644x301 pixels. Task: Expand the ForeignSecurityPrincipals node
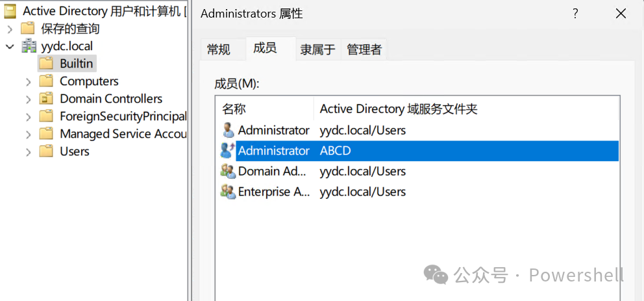tap(28, 117)
